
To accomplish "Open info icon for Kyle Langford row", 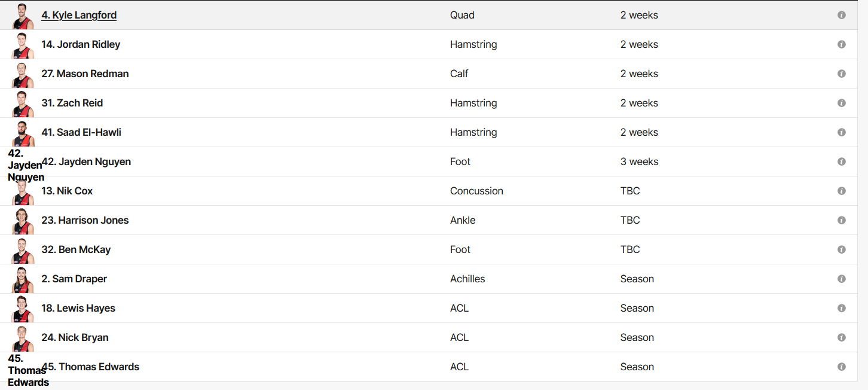I will [x=842, y=15].
